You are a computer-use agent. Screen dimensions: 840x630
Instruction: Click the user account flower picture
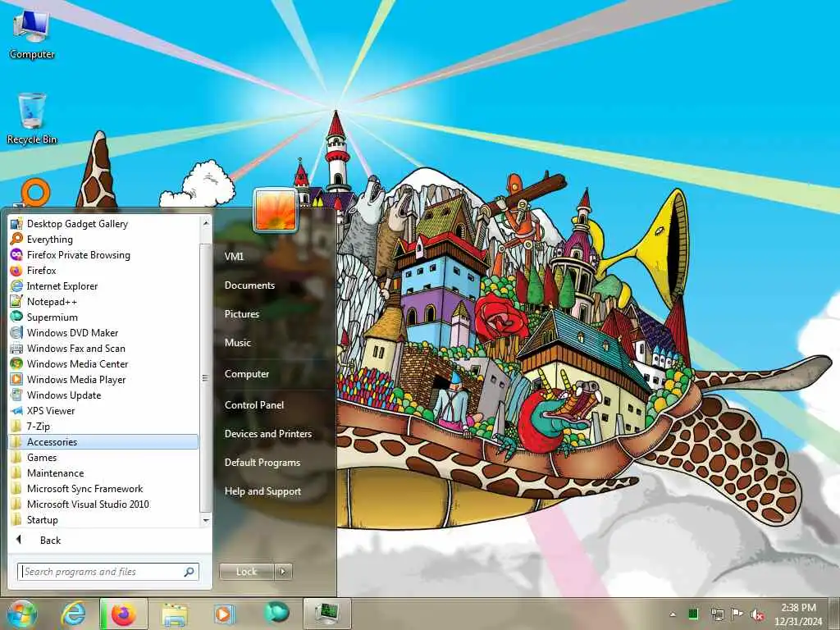(276, 211)
